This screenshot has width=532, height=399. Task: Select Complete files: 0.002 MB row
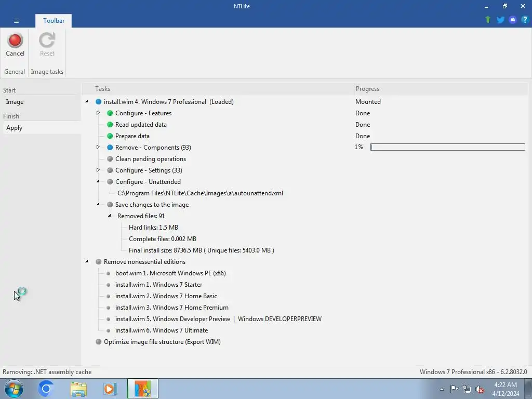point(163,239)
